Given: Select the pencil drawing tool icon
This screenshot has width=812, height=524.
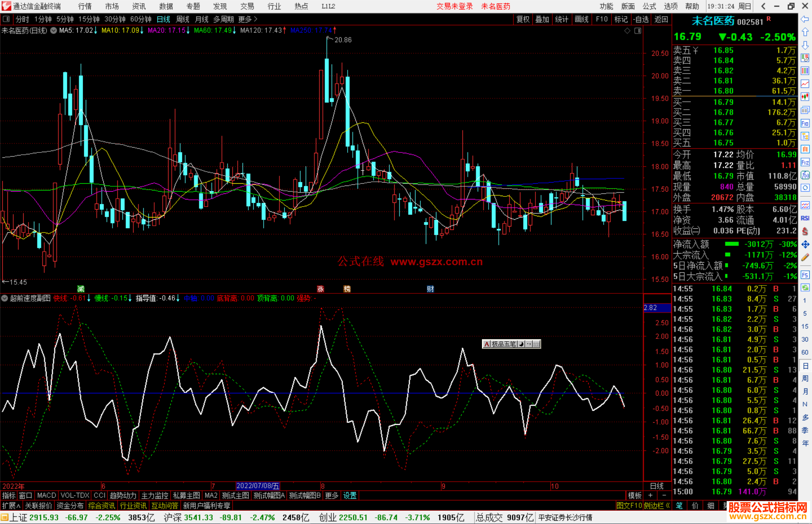Looking at the screenshot, I should (x=805, y=257).
